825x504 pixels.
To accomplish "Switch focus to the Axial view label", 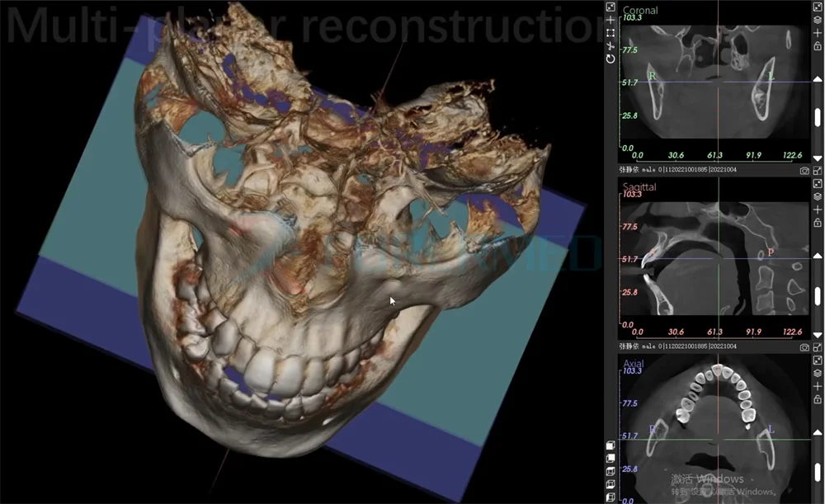I will click(635, 363).
